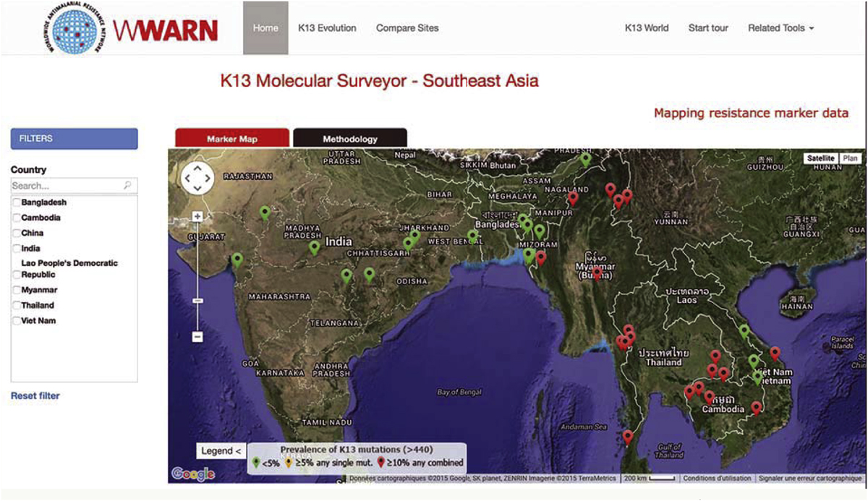Screen dimensions: 868x501
Task: Enable the Cambodia filter checkbox
Action: point(17,218)
